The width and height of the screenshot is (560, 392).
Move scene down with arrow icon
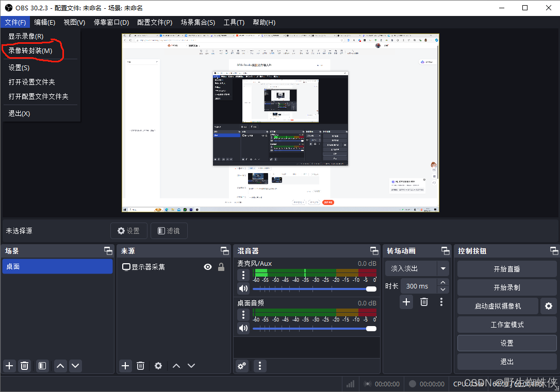(75, 366)
